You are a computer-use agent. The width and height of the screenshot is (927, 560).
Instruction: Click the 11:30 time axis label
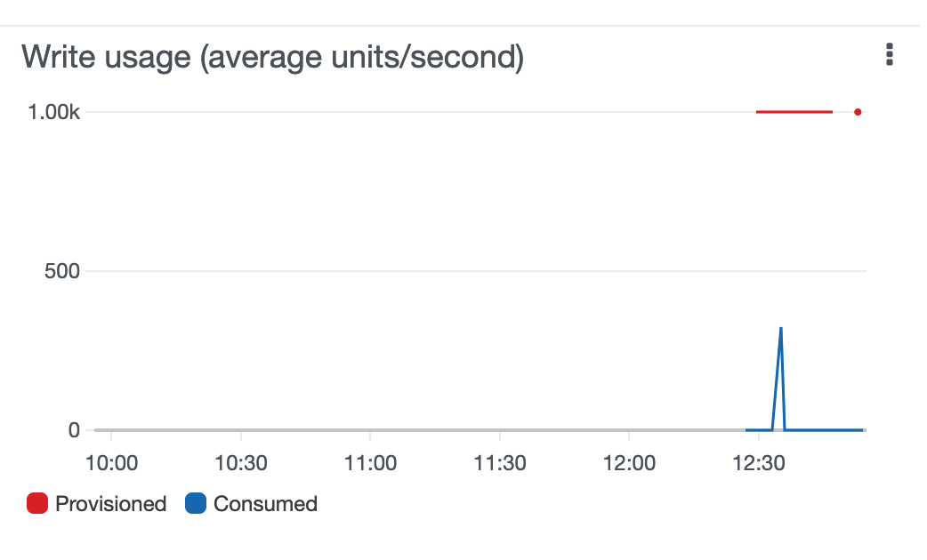[500, 463]
